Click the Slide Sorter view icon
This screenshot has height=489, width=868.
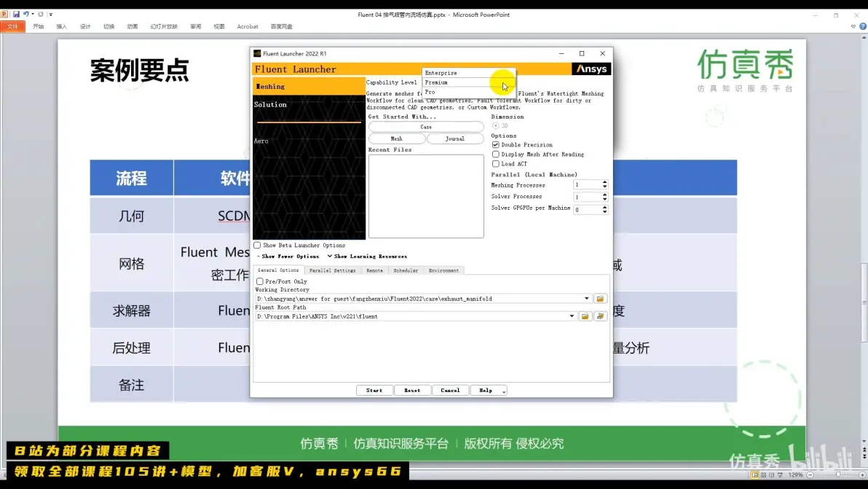pos(763,475)
